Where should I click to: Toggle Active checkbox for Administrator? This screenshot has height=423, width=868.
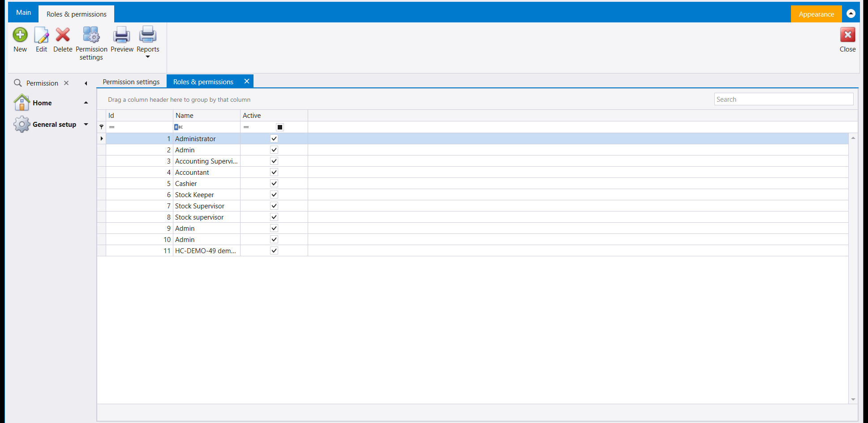click(274, 138)
